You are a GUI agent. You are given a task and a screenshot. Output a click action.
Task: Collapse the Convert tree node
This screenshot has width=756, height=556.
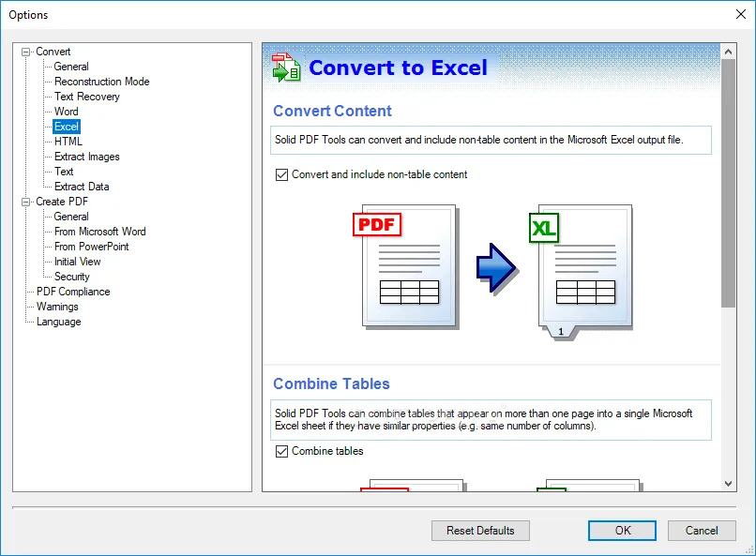tap(26, 52)
